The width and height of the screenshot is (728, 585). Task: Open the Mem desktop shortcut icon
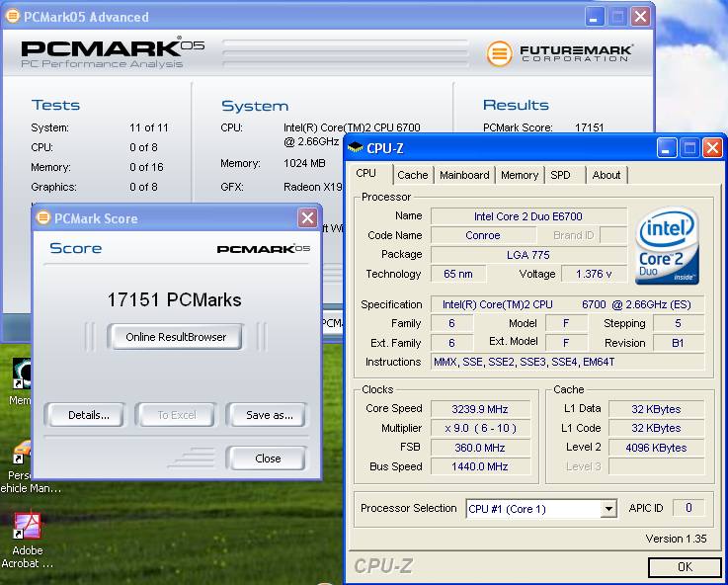21,380
